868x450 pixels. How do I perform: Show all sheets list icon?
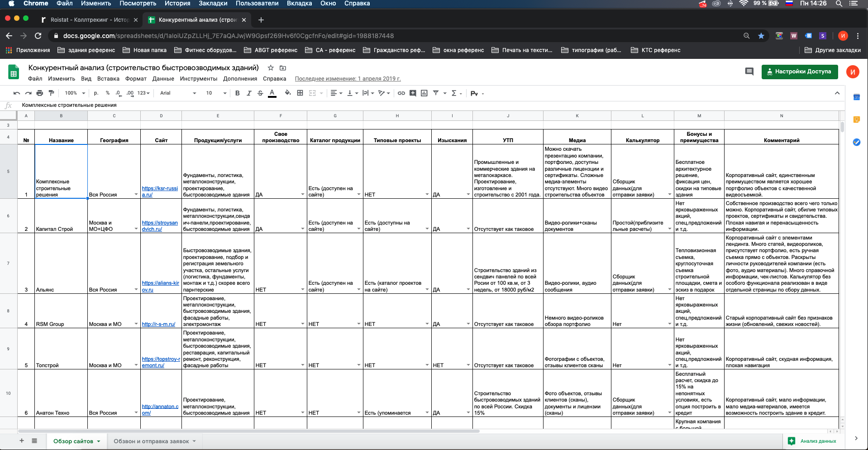[34, 440]
